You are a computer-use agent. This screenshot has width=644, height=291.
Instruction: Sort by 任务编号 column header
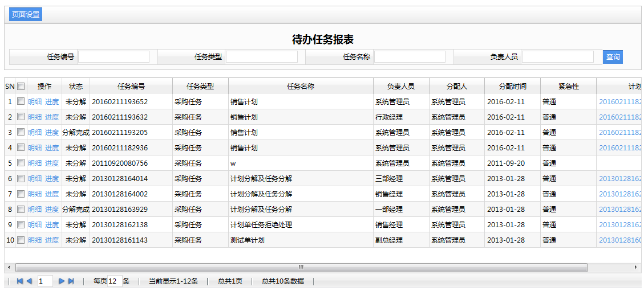pos(131,87)
